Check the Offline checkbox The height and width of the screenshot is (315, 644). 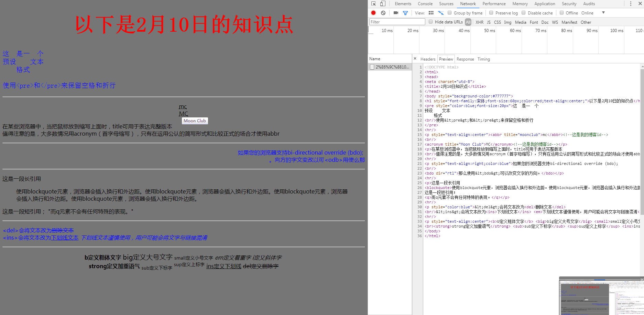click(562, 13)
